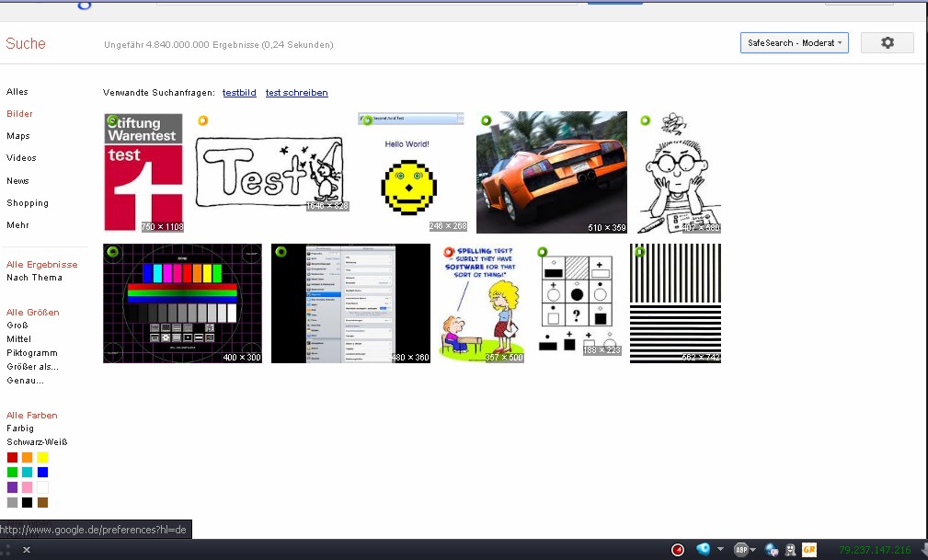
Task: Open the settings gear button
Action: (x=887, y=43)
